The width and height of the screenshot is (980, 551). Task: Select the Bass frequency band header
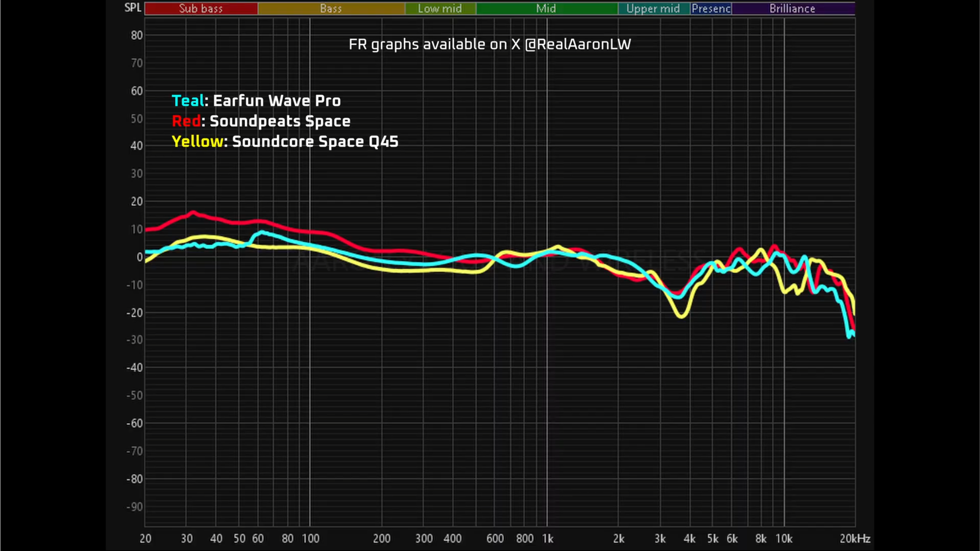[x=331, y=9]
